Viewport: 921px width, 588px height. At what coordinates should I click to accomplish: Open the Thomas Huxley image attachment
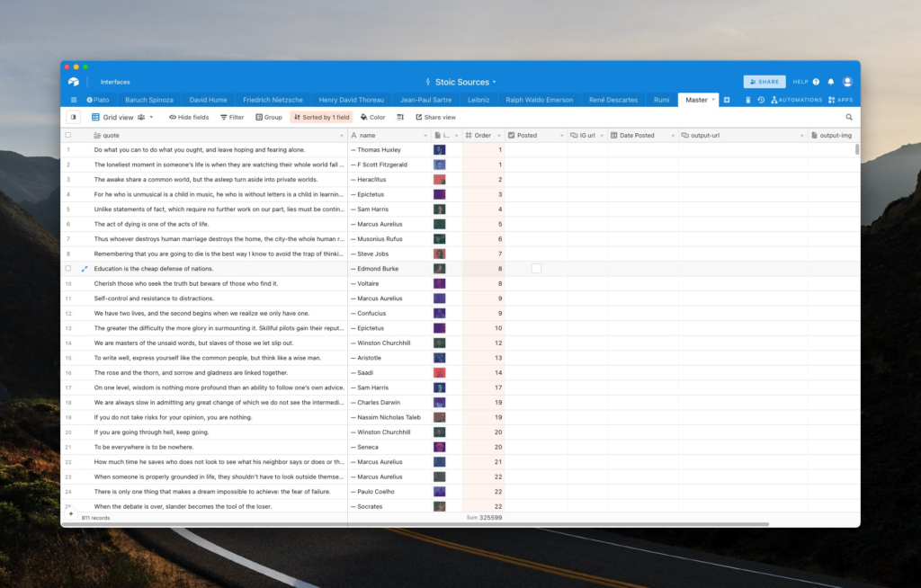(x=439, y=150)
